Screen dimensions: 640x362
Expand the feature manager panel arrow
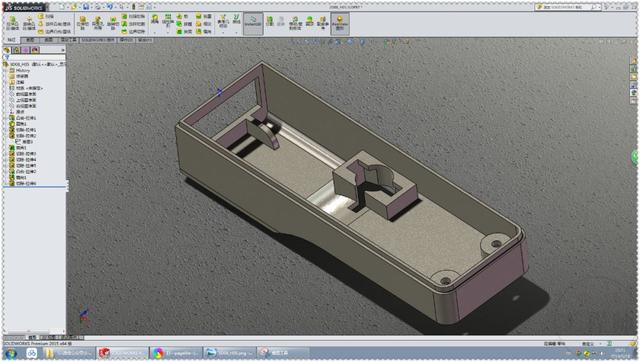63,50
